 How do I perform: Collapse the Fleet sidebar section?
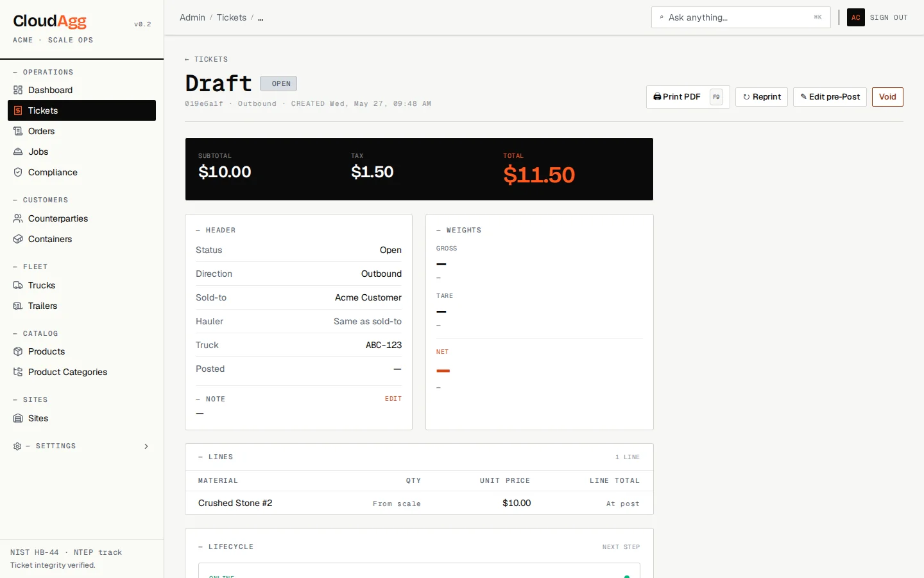coord(30,267)
